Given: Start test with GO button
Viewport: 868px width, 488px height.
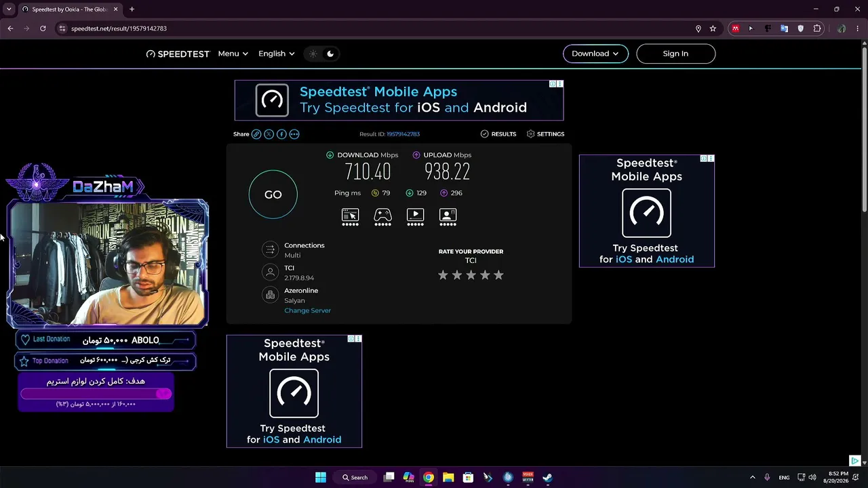Looking at the screenshot, I should [273, 195].
